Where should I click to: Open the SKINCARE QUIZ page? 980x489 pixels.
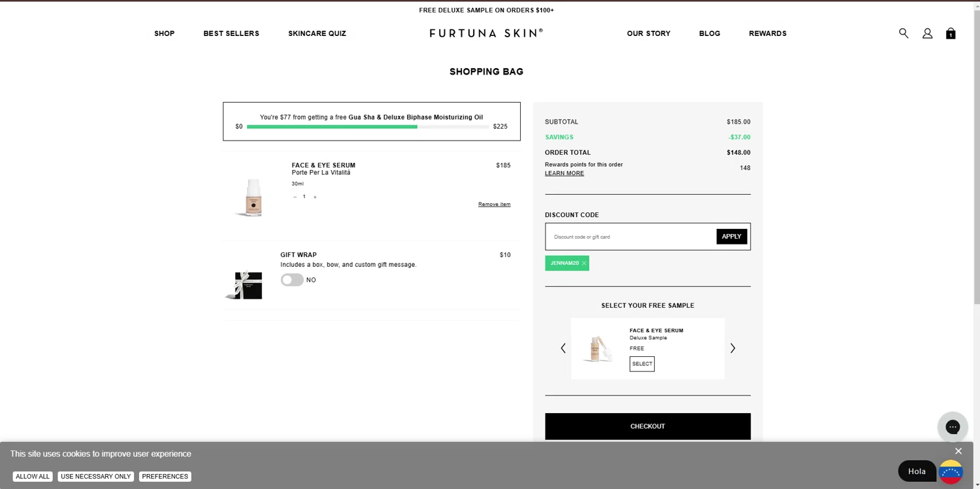pyautogui.click(x=318, y=33)
